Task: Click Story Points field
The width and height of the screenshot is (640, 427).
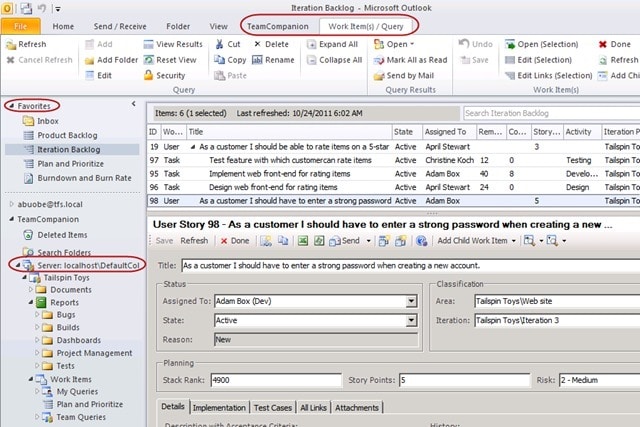Action: pyautogui.click(x=464, y=380)
